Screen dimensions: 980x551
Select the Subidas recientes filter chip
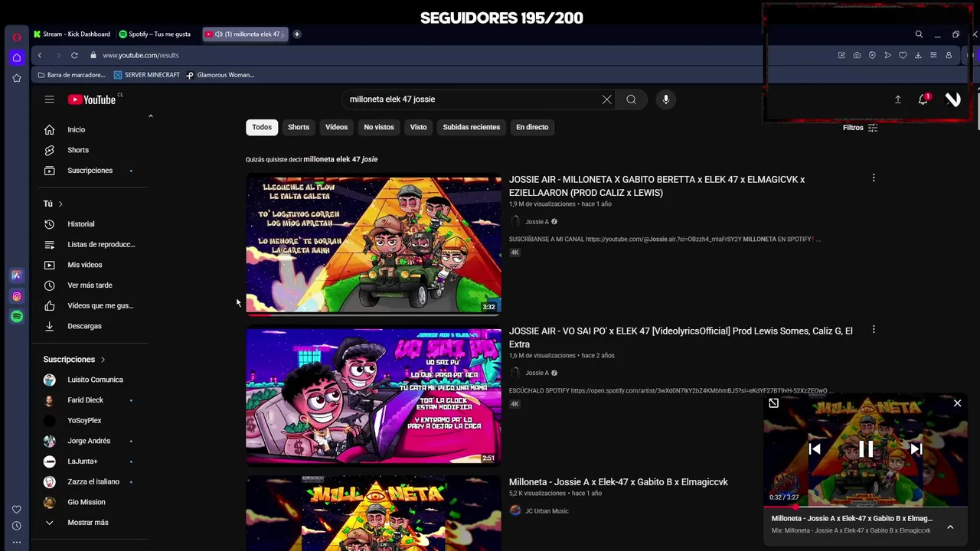[472, 127]
